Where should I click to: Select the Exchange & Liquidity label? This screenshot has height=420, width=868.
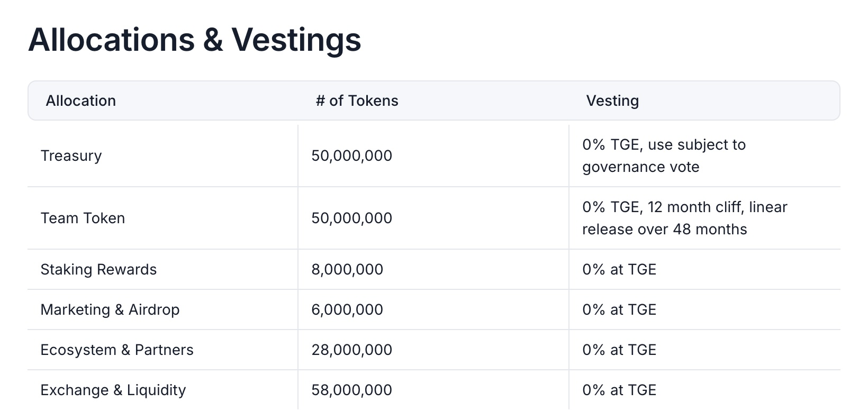click(113, 390)
